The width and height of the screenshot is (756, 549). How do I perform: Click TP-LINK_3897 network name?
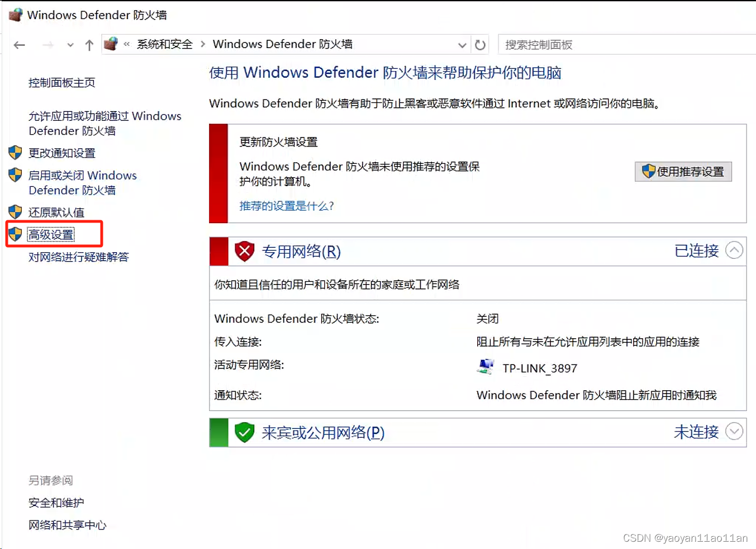(x=540, y=368)
